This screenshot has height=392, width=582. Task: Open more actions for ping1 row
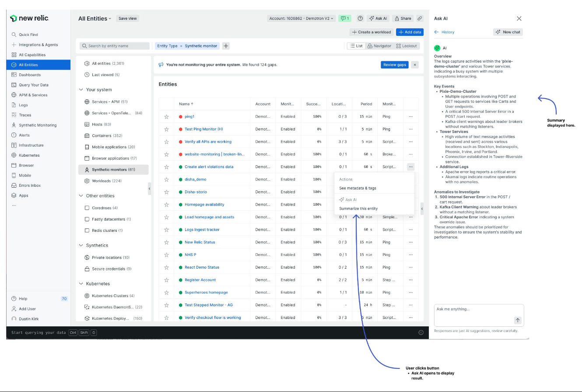point(410,117)
